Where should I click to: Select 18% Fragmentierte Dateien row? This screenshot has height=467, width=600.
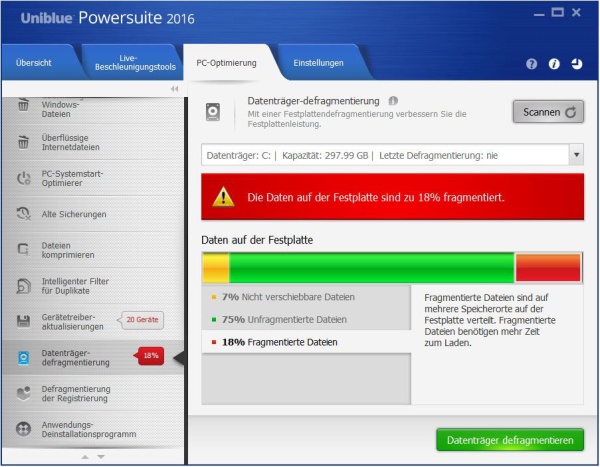[306, 342]
